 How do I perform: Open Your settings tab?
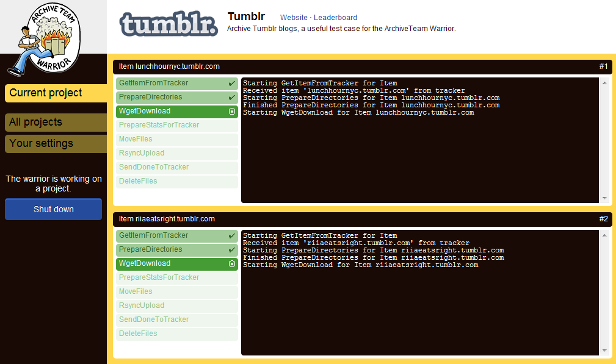point(56,143)
